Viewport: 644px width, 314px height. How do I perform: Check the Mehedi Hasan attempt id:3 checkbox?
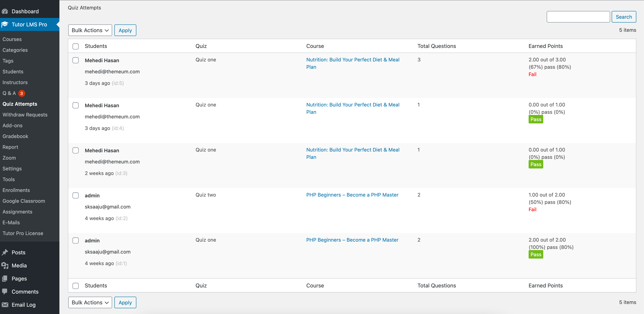pyautogui.click(x=76, y=150)
